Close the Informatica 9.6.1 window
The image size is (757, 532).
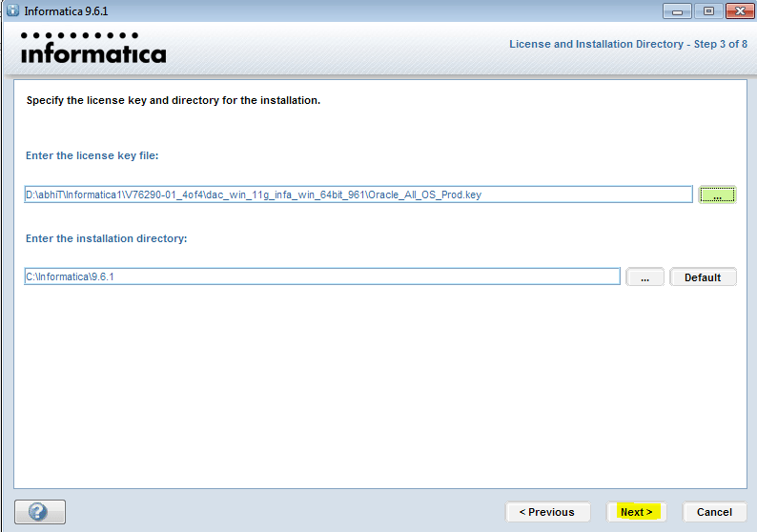click(x=740, y=11)
